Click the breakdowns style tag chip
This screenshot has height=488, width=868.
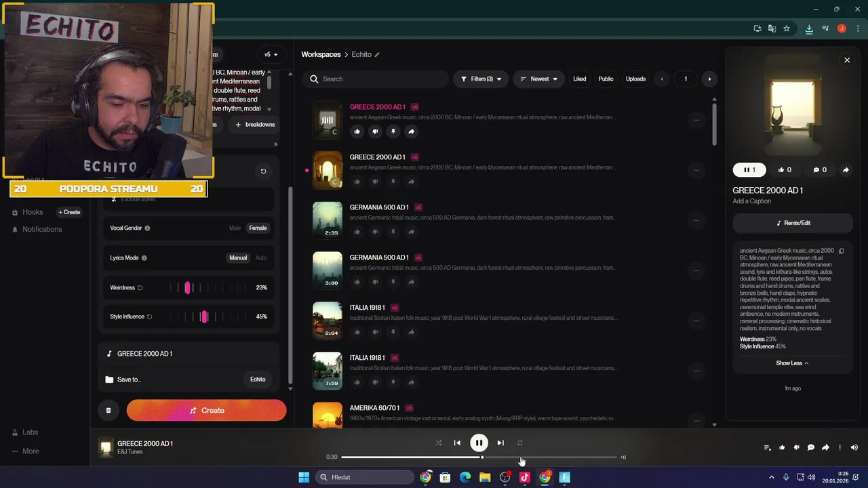(255, 125)
